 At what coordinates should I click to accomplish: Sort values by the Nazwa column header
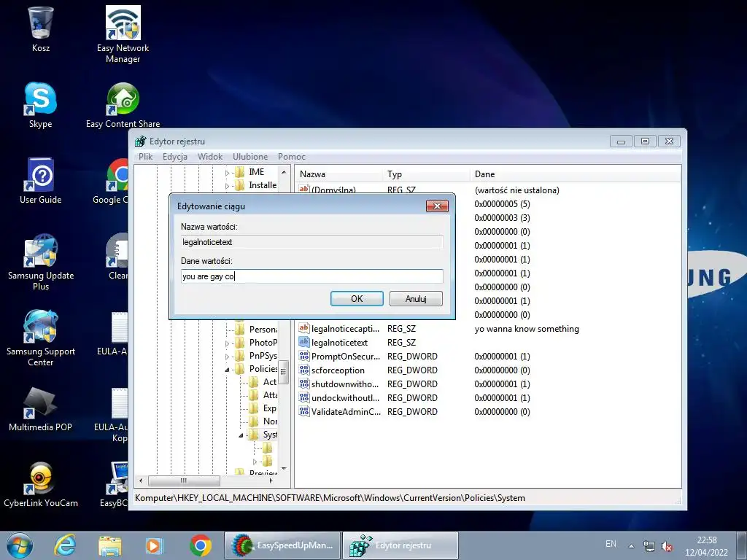click(338, 174)
